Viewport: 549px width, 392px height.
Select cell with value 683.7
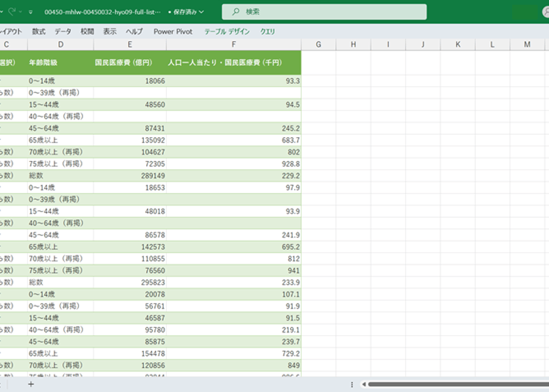coord(234,140)
